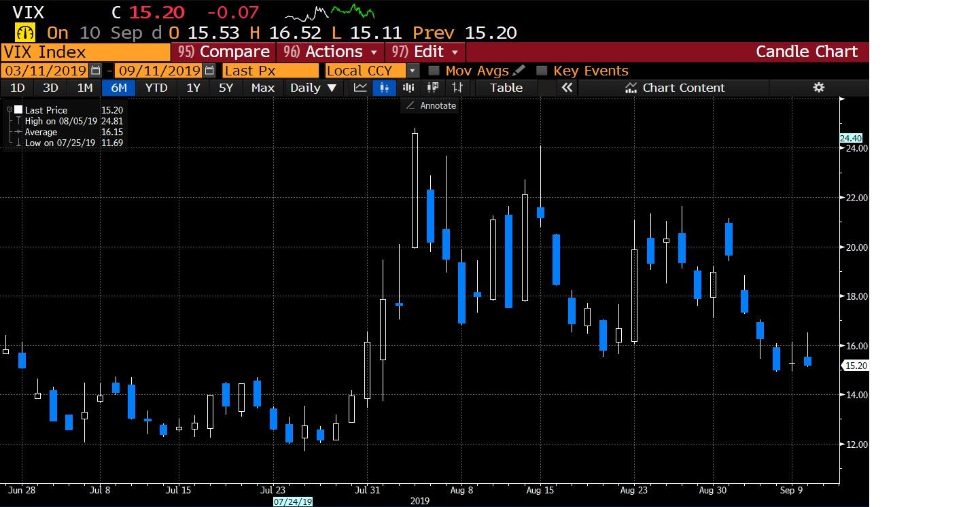The height and width of the screenshot is (507, 980).
Task: Collapse panel with double chevron icon
Action: 567,88
